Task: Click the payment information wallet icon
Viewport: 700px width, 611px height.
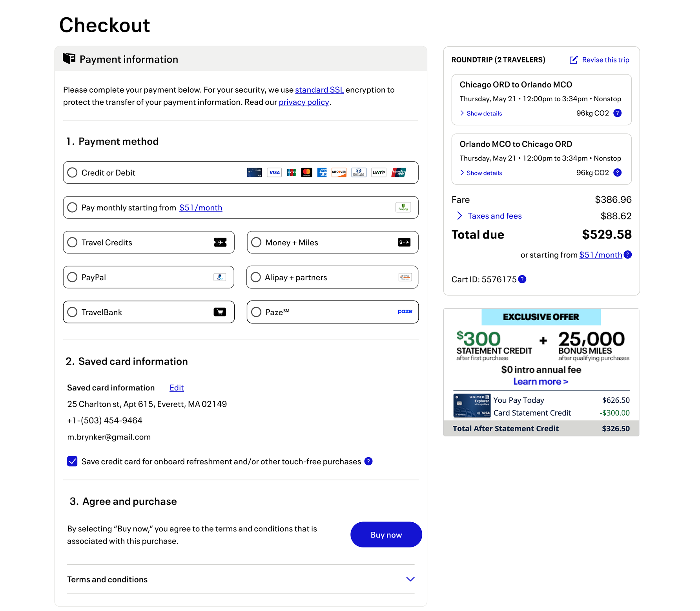Action: pyautogui.click(x=69, y=59)
